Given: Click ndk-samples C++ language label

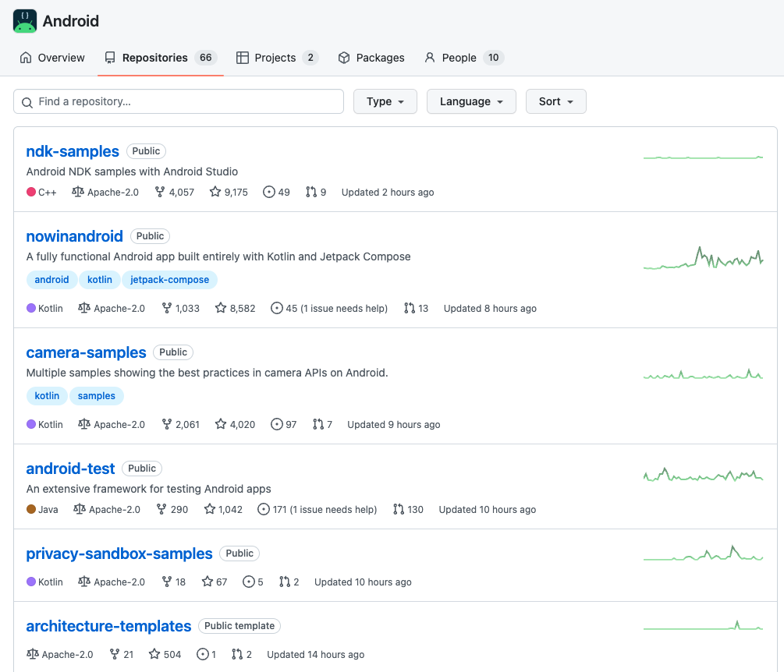Looking at the screenshot, I should click(x=41, y=193).
